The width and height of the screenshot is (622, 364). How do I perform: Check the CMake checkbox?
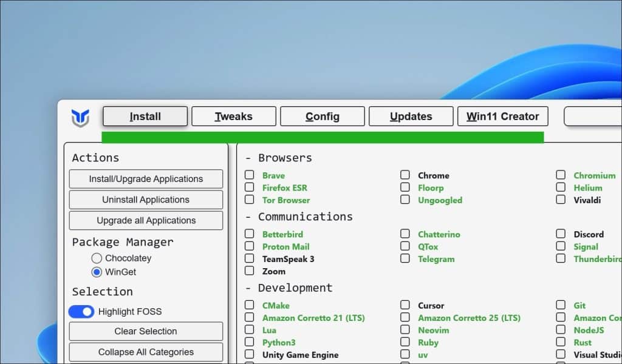point(249,305)
